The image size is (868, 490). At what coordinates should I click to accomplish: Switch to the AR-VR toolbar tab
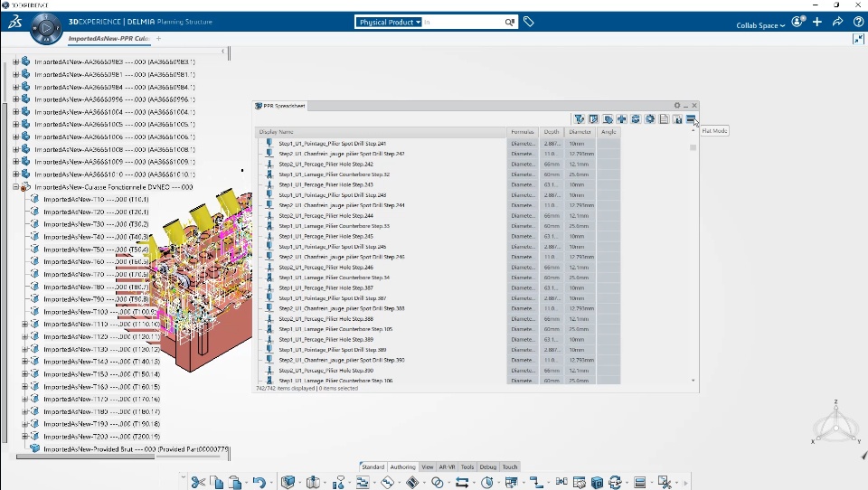[x=447, y=467]
